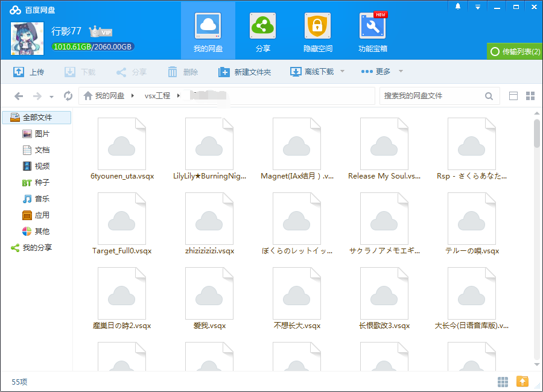Click the VIP crown badge
543x392 pixels.
pyautogui.click(x=100, y=31)
